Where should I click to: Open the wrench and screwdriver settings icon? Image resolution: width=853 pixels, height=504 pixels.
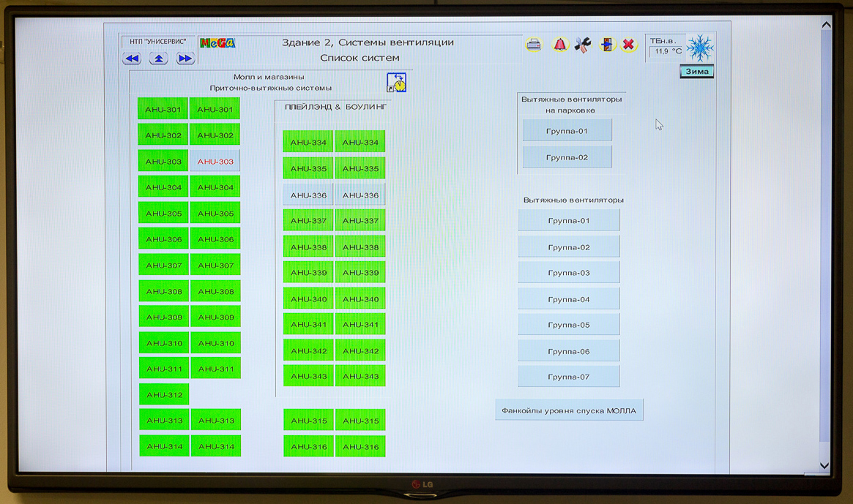tap(583, 45)
